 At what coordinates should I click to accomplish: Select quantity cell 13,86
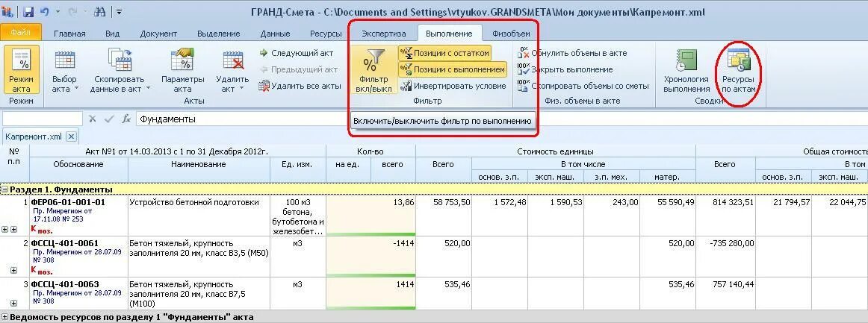pos(393,215)
